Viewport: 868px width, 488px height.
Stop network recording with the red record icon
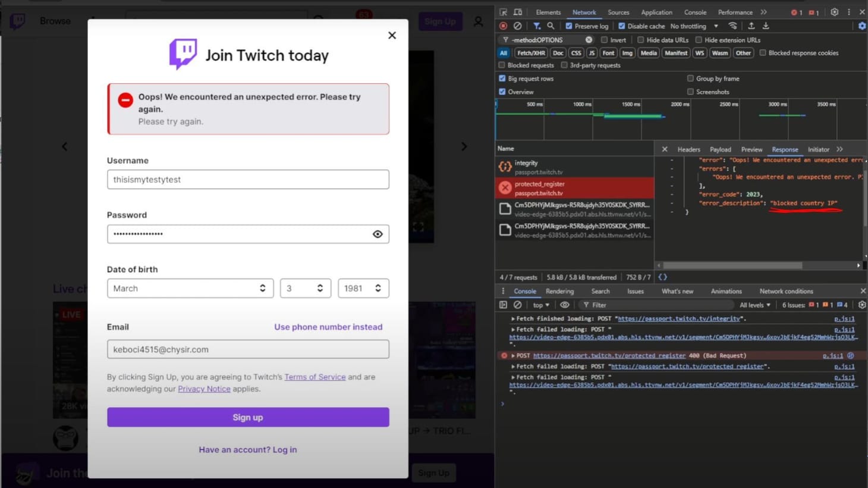click(503, 26)
